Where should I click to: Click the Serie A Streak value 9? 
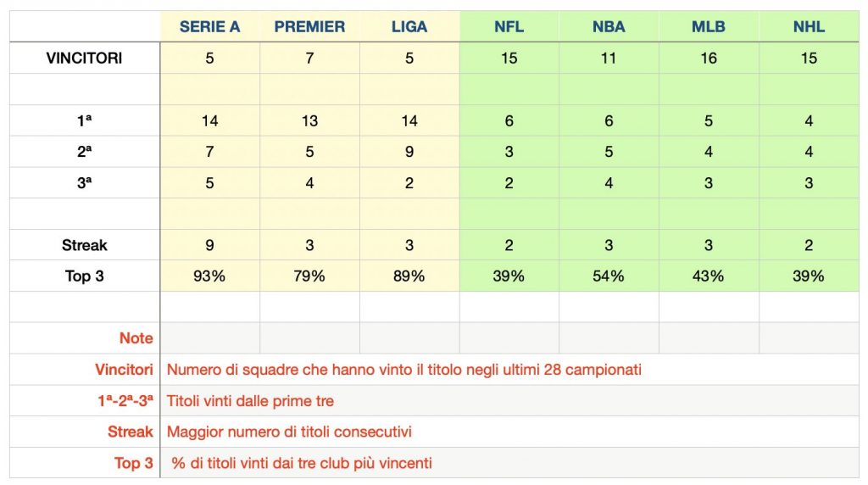(x=209, y=246)
